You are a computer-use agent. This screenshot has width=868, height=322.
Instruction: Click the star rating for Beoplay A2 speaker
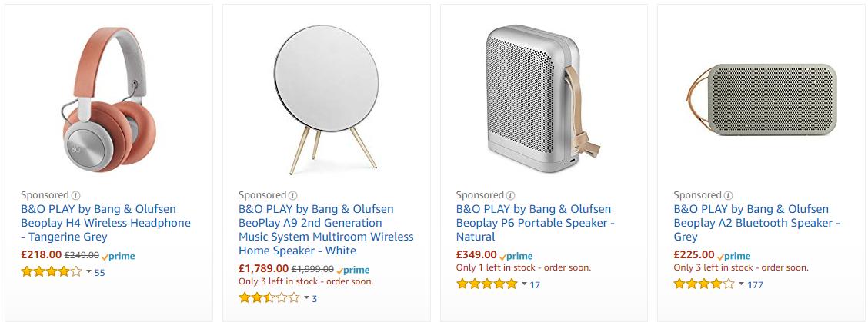click(704, 284)
